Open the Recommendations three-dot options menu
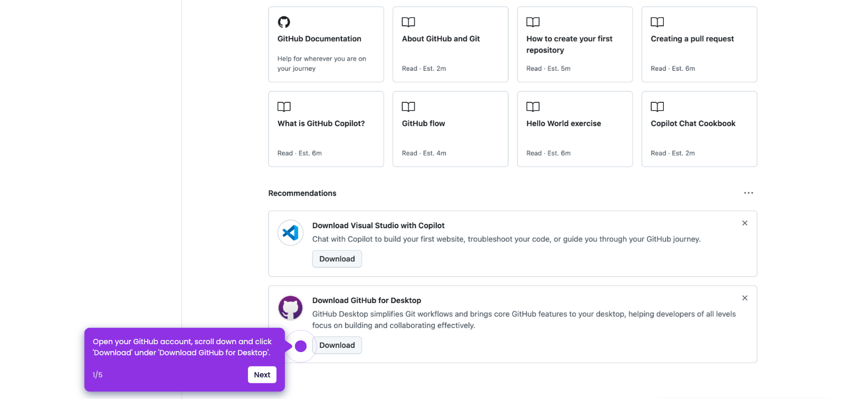868x399 pixels. 749,193
